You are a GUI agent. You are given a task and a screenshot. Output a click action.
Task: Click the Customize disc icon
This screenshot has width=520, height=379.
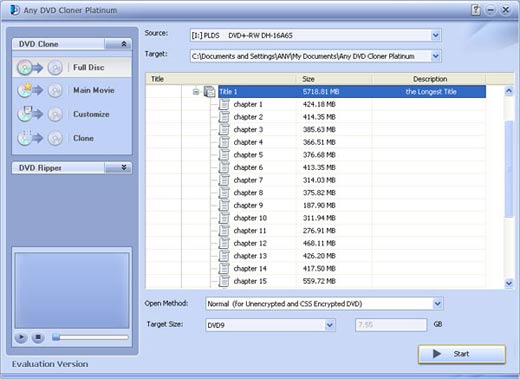[x=40, y=114]
